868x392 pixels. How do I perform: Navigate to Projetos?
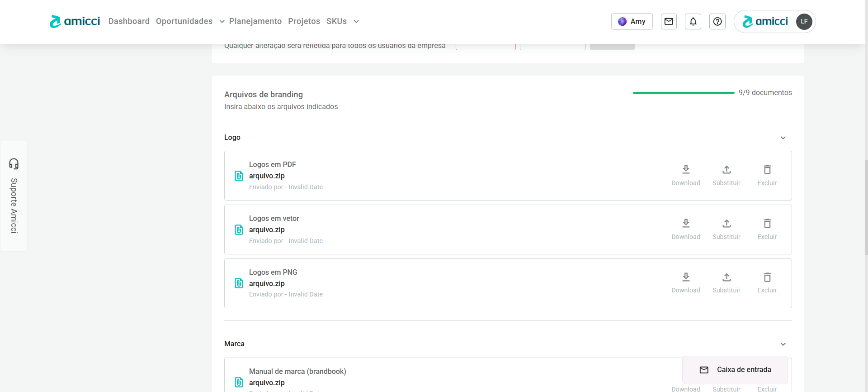(x=304, y=21)
